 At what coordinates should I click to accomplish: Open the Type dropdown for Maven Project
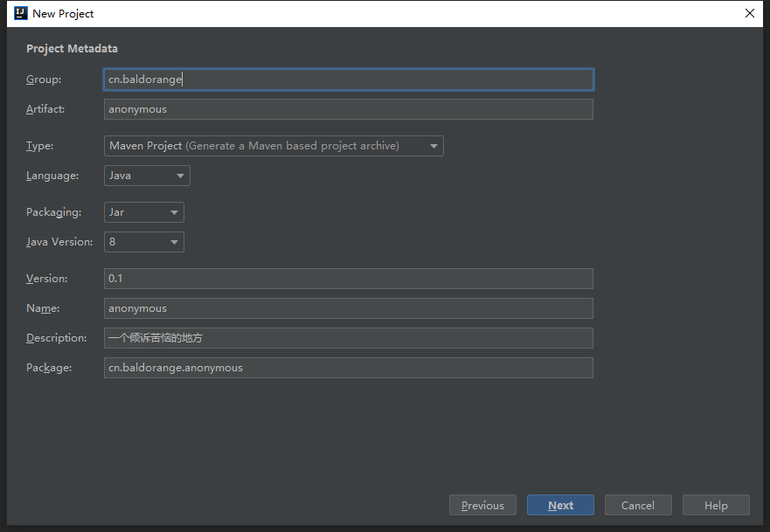(x=274, y=146)
